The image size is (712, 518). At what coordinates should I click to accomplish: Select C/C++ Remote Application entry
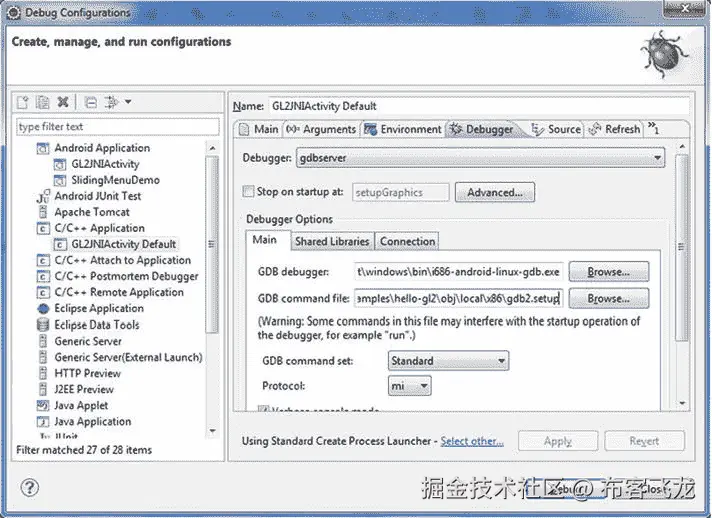(119, 292)
